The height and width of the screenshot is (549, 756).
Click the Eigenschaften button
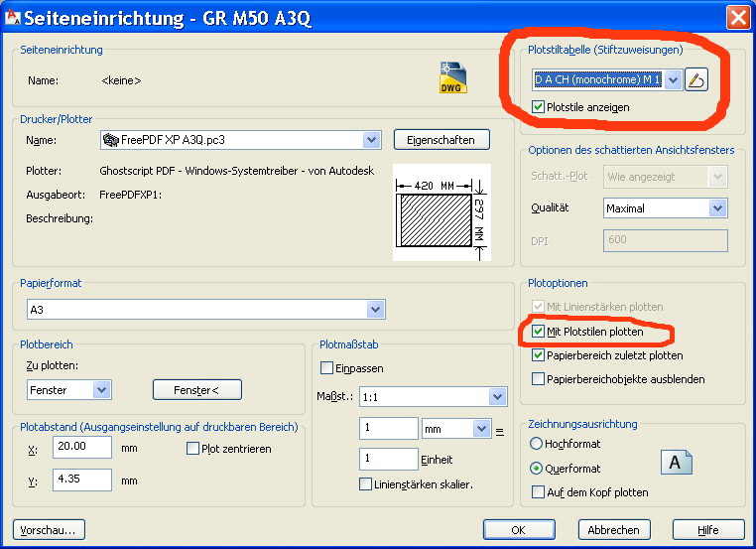click(x=441, y=140)
